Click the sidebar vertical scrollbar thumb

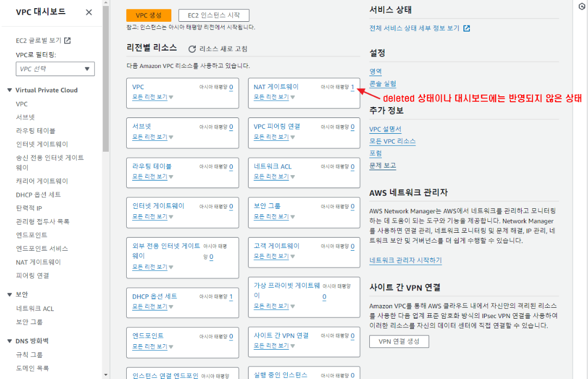tap(106, 79)
